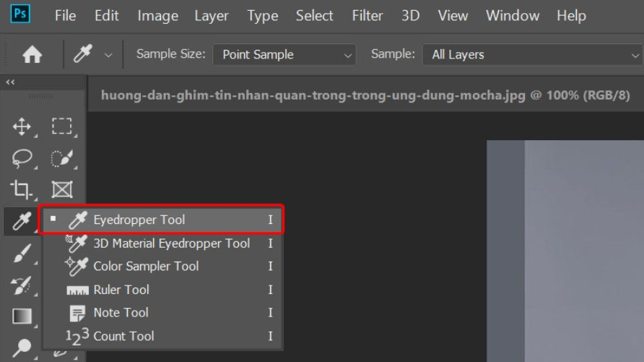Expand the eyedropper tool preset picker
The width and height of the screenshot is (644, 362).
pos(108,55)
